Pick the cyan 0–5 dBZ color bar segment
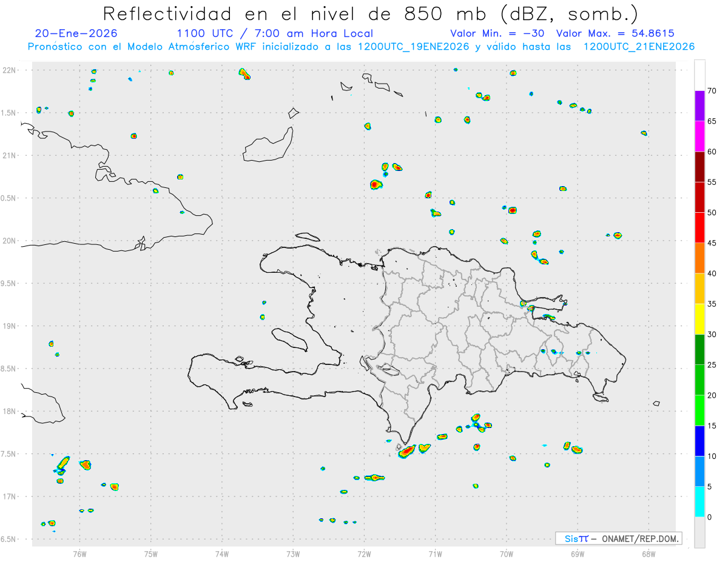The width and height of the screenshot is (728, 562). (699, 502)
